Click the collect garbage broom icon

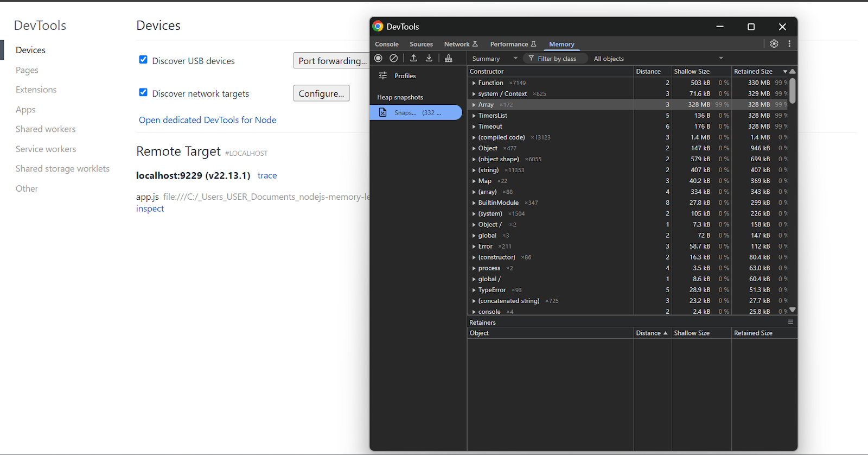pyautogui.click(x=449, y=58)
